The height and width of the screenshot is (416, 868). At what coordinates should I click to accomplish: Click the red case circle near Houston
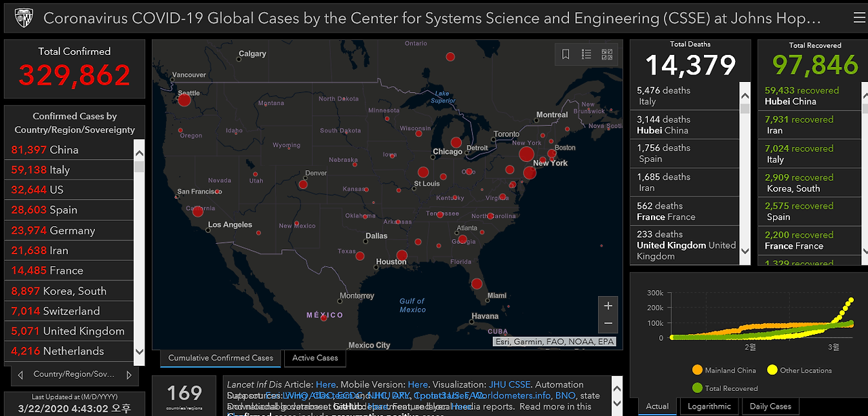[401, 255]
